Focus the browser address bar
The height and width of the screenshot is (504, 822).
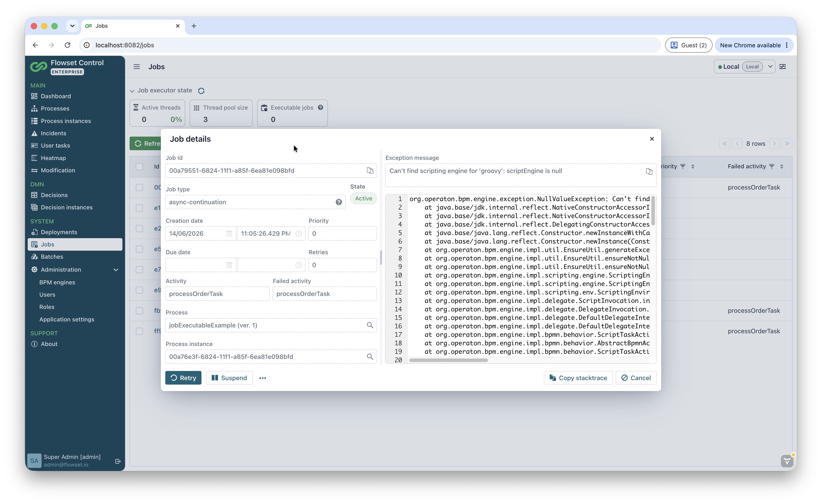[370, 45]
